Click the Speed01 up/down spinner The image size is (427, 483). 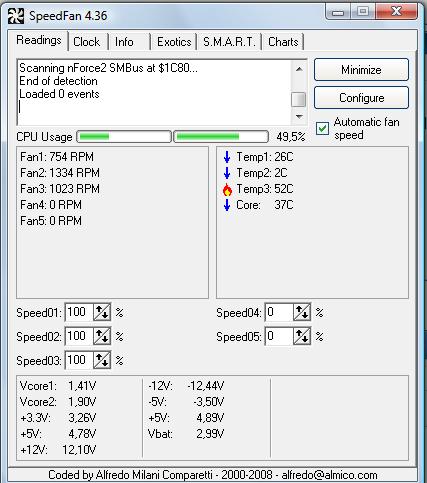click(x=102, y=312)
